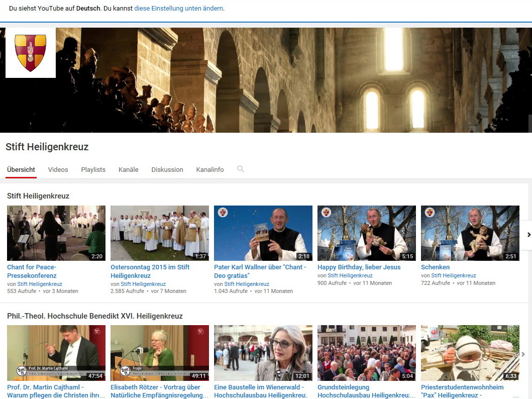The image size is (532, 399).
Task: Open 'Grundsteinlegung Hochschulausbau' video title
Action: point(366,391)
